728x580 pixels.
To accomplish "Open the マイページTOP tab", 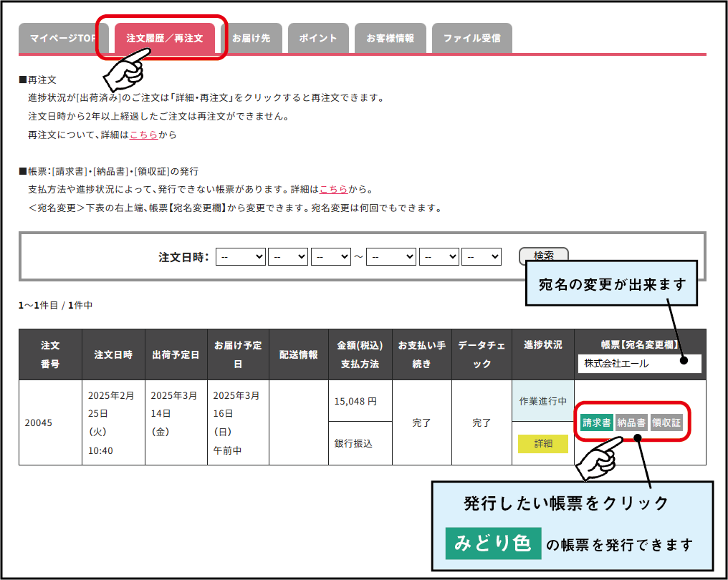I will tap(63, 38).
